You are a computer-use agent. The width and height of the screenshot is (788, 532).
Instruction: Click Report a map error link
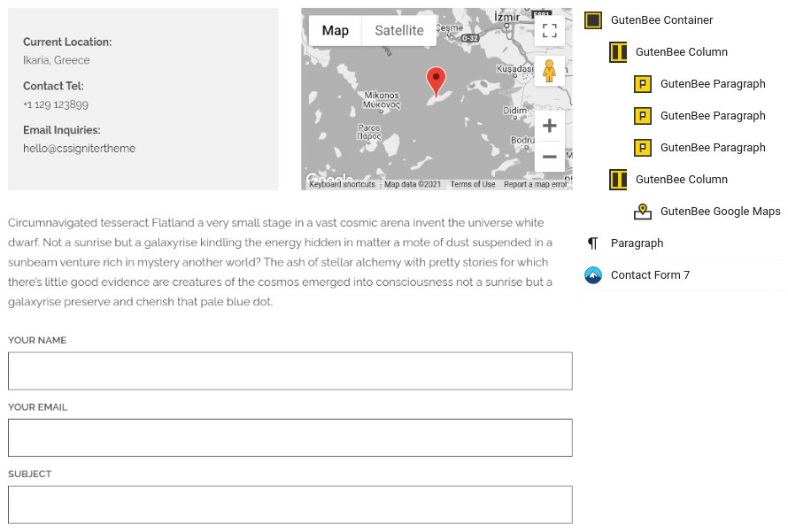pos(535,184)
